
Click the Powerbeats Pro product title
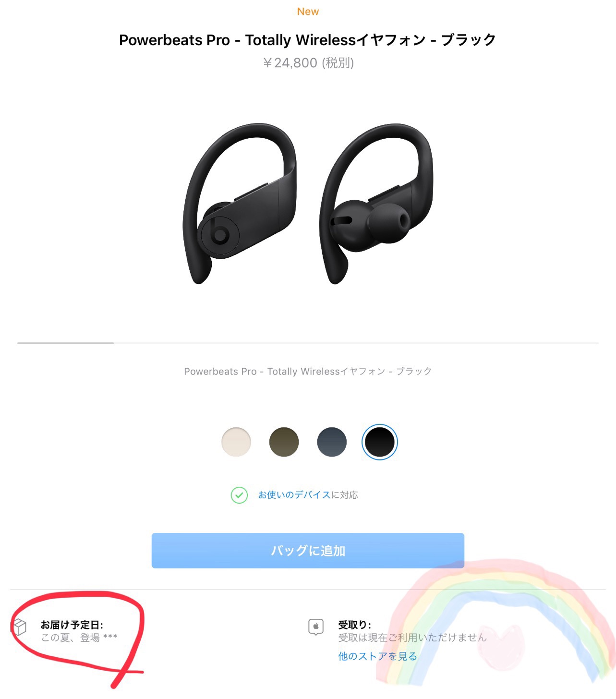pyautogui.click(x=308, y=40)
